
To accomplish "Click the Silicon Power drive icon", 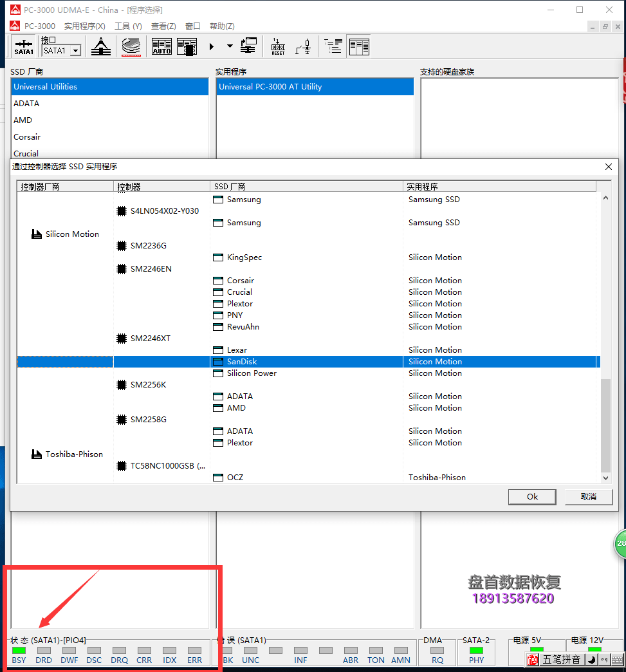I will pos(218,373).
